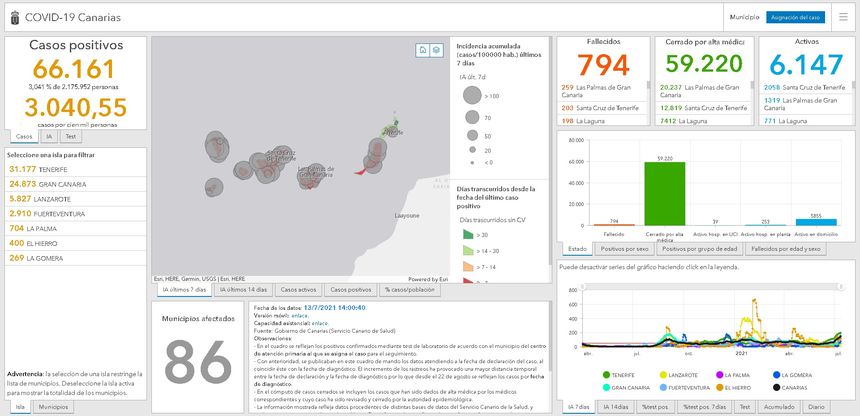Viewport: 860px width, 416px height.
Task: Open the 'Municipios' tab at bottom left
Action: coord(53,408)
